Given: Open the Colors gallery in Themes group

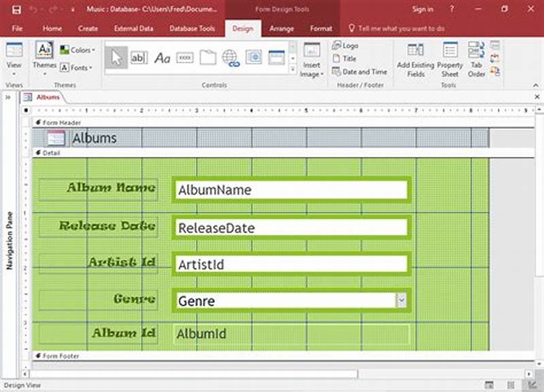Looking at the screenshot, I should pos(80,50).
